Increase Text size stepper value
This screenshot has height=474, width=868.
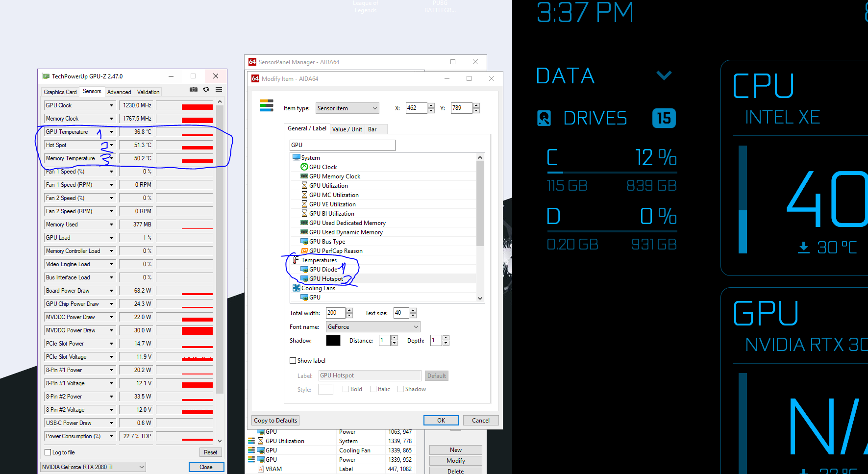pyautogui.click(x=413, y=310)
